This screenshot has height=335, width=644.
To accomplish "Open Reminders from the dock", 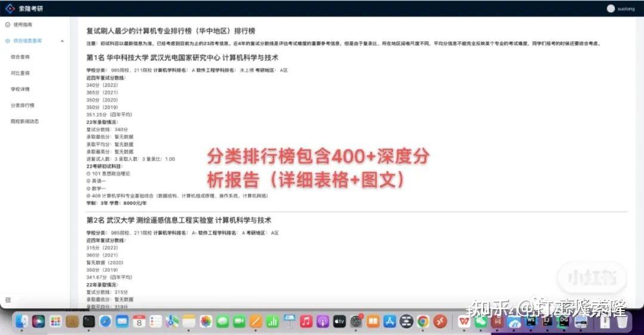I will pos(156,321).
